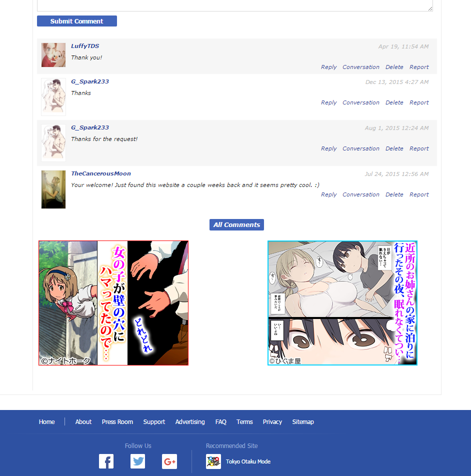This screenshot has height=476, width=471.
Task: Open Press Room in the footer
Action: (117, 421)
